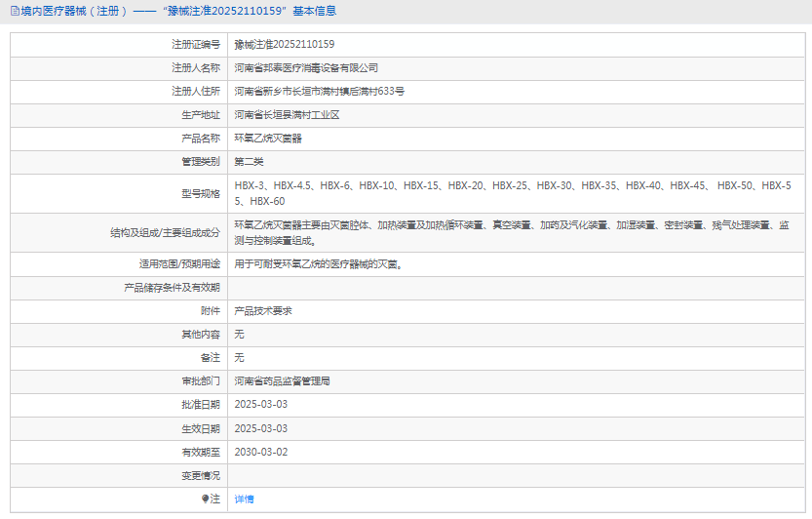Open the 详情 details link
Screen dimensions: 812x519
[244, 499]
